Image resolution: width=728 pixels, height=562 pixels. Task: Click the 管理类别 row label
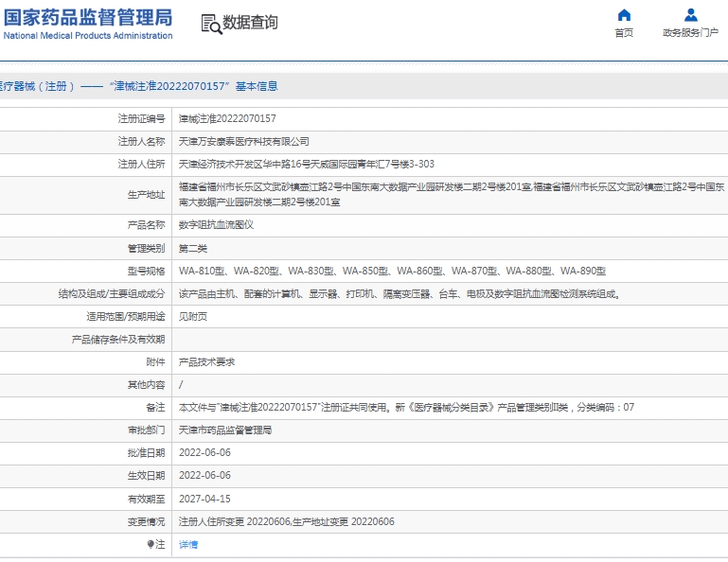point(146,248)
